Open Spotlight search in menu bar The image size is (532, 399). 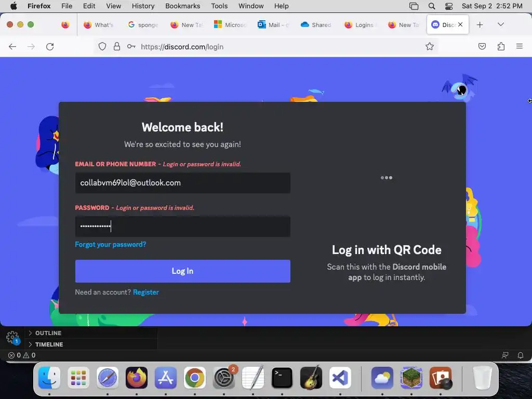(432, 6)
